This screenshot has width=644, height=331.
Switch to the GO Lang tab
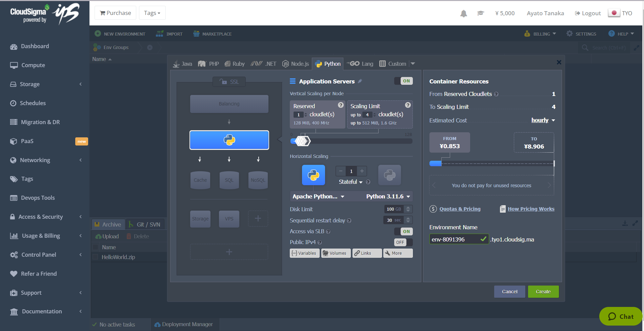pos(360,64)
